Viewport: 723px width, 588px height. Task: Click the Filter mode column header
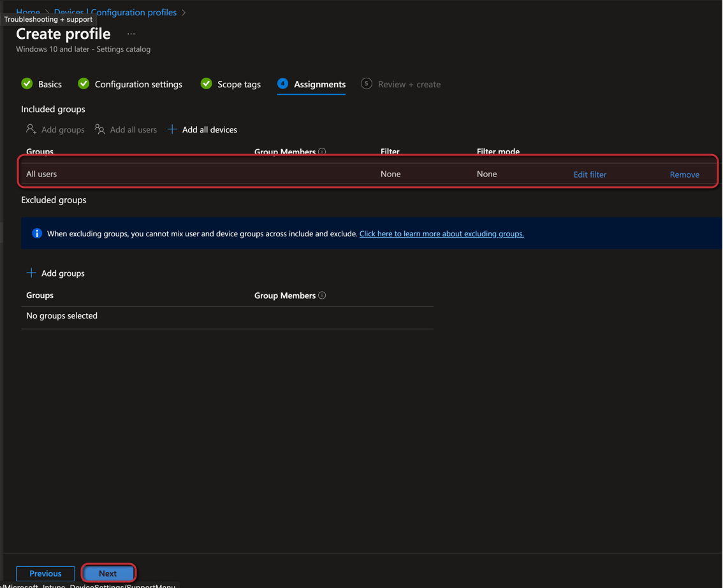coord(498,151)
